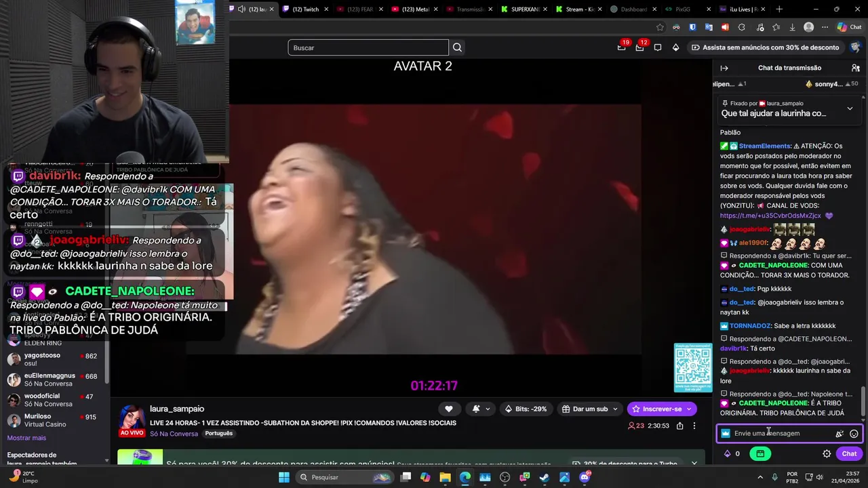
Task: Click the Bits diamond icon in Twitch header
Action: point(675,47)
